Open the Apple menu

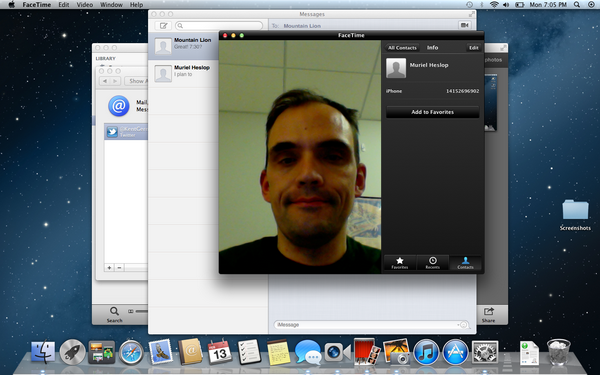(11, 5)
